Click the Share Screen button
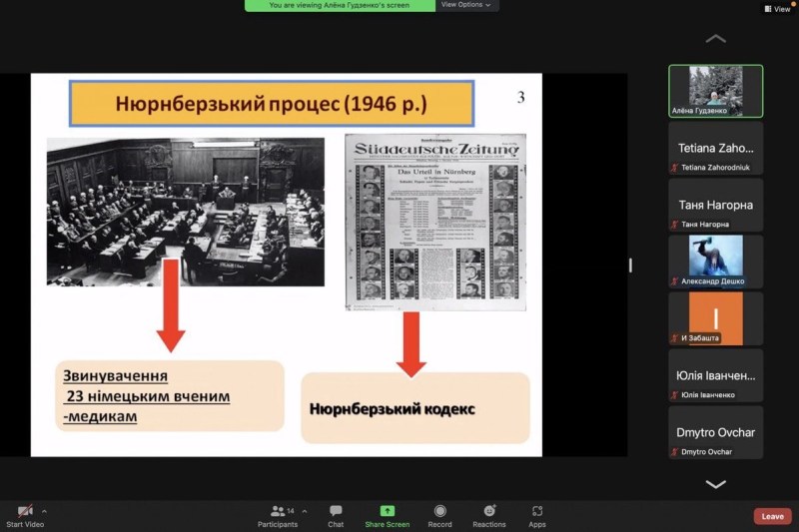The width and height of the screenshot is (799, 532). (x=388, y=516)
